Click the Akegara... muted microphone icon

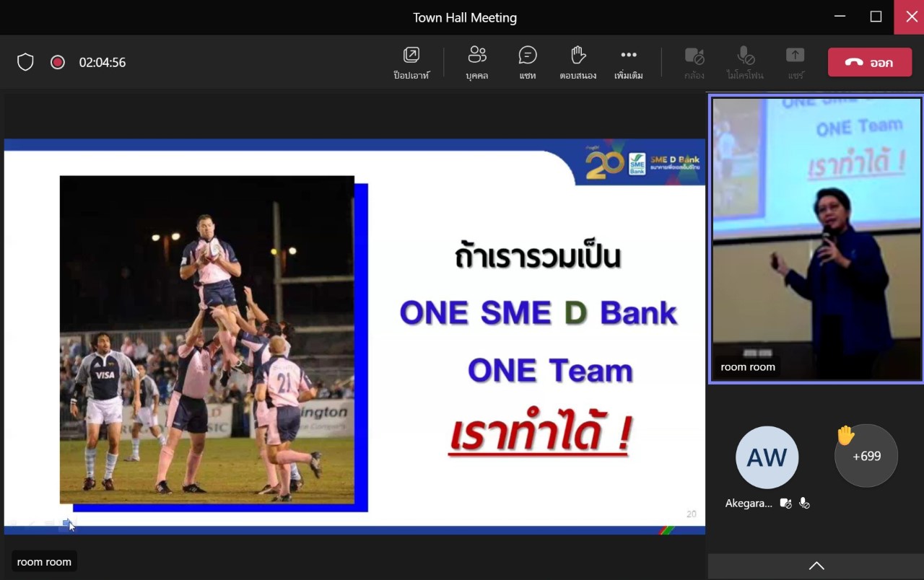[804, 504]
